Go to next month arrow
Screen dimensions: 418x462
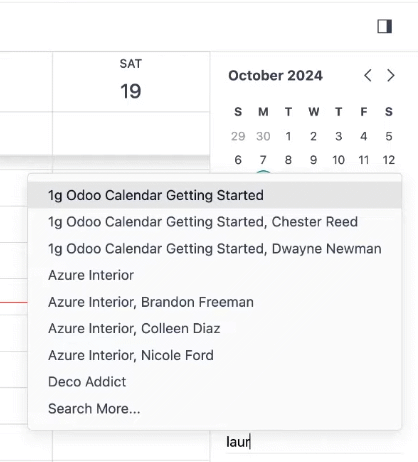point(391,76)
